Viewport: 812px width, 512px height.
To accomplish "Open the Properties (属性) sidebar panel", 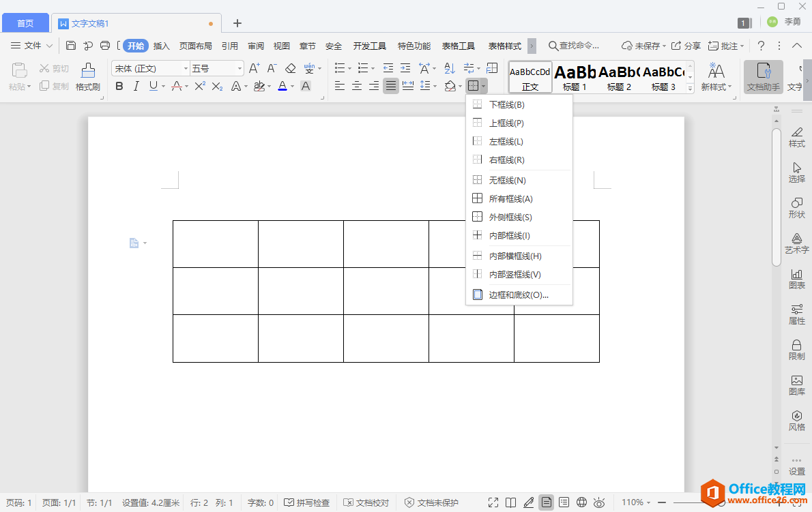I will click(796, 314).
